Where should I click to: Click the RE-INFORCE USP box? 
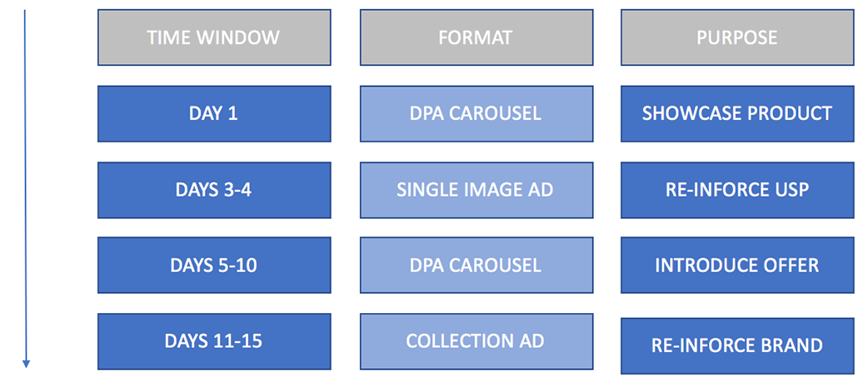(x=737, y=190)
